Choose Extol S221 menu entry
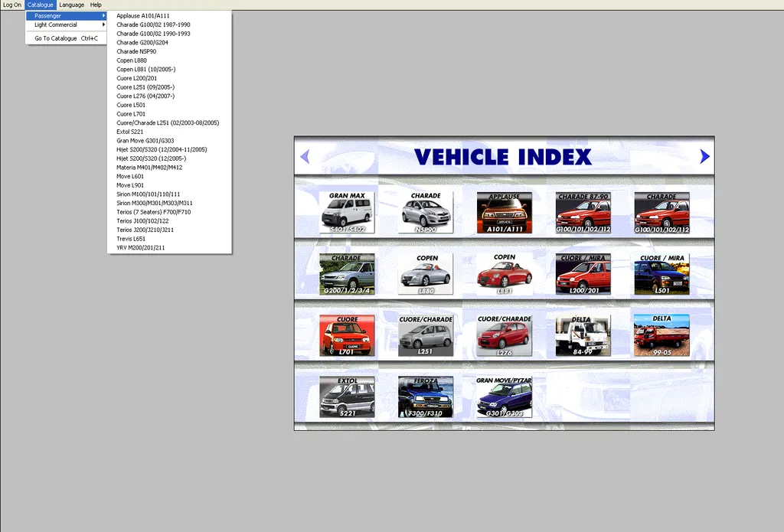784x532 pixels. 169,132
